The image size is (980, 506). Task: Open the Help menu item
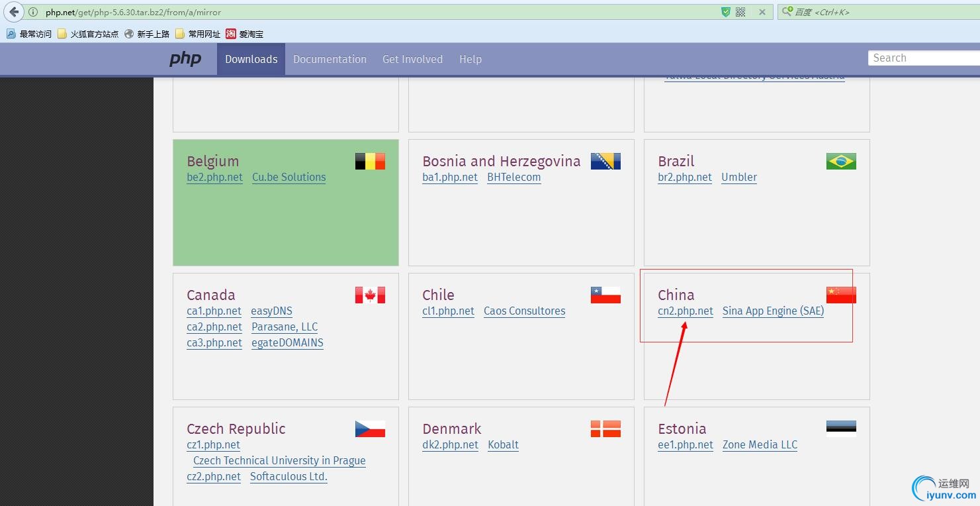point(470,59)
